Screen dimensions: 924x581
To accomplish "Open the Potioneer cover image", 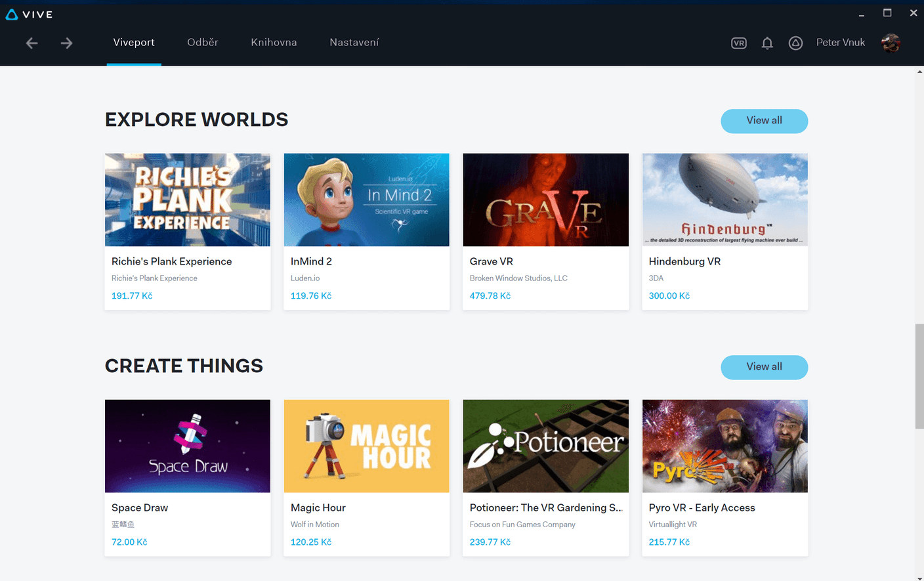I will tap(546, 446).
